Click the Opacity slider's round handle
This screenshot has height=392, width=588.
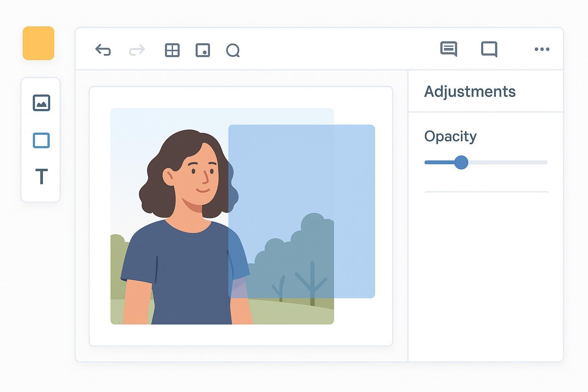(461, 162)
